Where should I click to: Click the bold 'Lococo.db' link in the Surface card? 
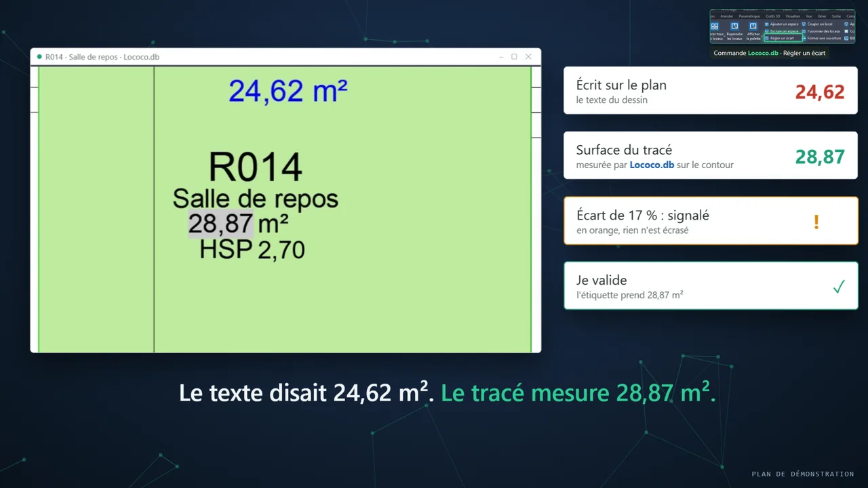(652, 165)
